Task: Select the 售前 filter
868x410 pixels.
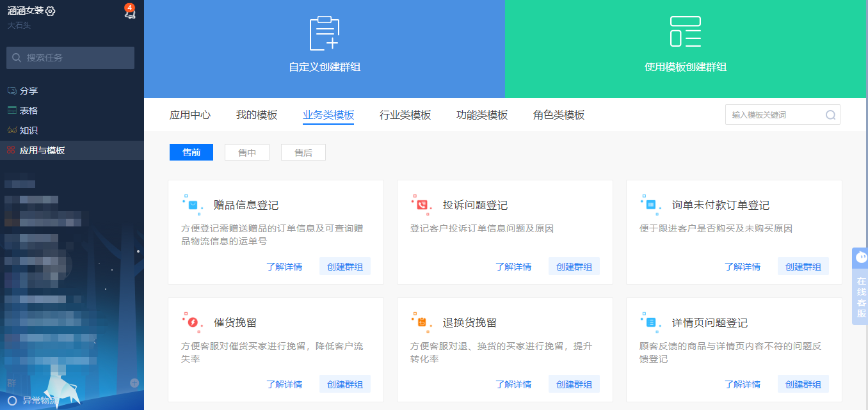Action: click(191, 152)
